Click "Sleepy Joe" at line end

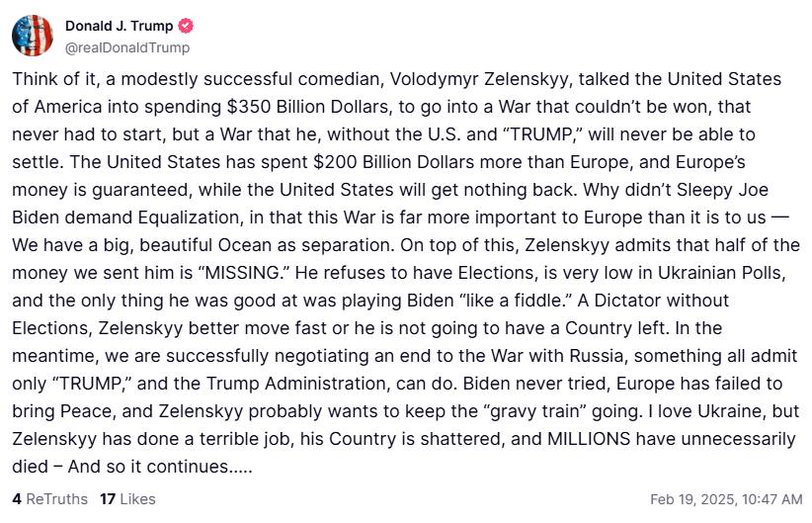click(x=734, y=190)
